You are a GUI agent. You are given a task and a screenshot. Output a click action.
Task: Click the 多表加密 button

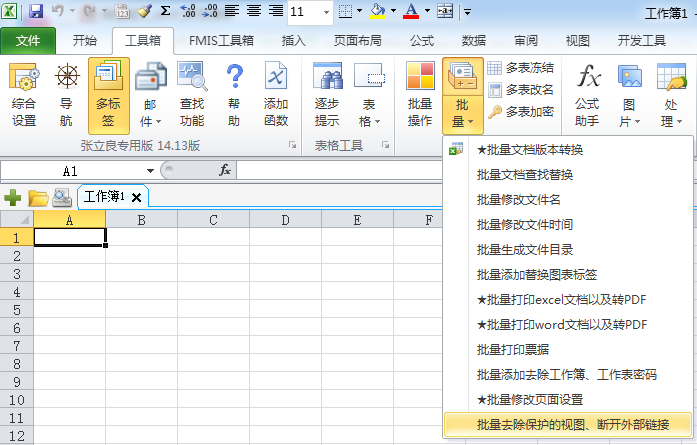(x=520, y=112)
